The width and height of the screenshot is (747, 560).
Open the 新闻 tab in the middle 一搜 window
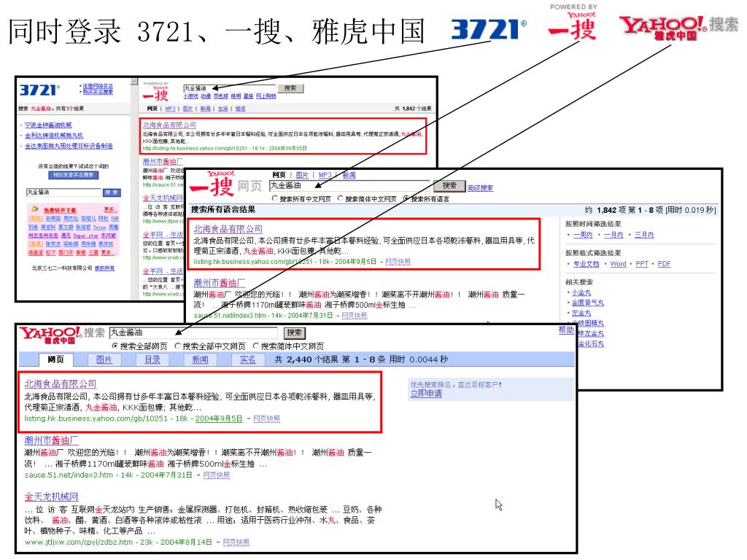349,175
